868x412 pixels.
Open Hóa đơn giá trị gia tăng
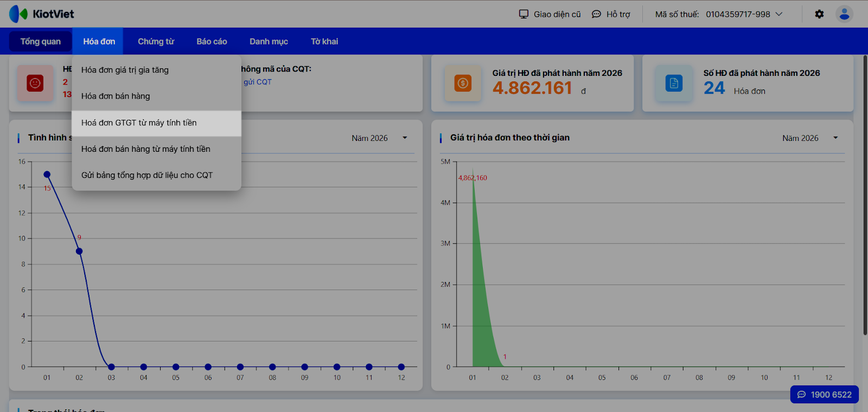[125, 70]
